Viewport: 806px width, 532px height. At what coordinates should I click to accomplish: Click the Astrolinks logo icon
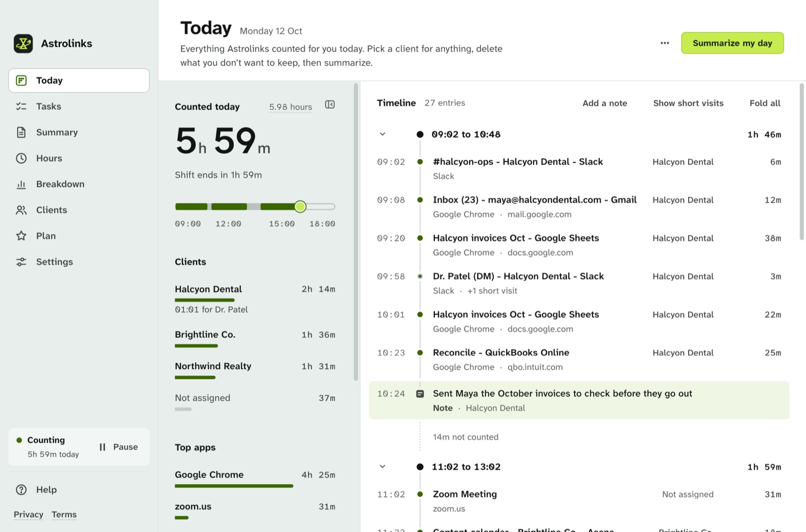pos(23,43)
